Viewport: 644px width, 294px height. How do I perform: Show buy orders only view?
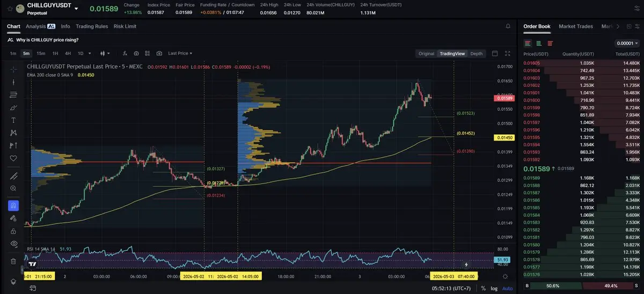539,43
